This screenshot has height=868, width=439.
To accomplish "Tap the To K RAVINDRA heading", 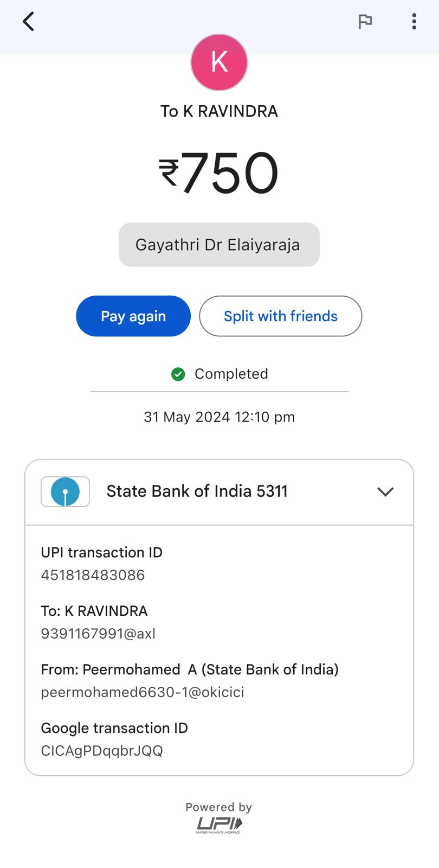I will point(219,111).
